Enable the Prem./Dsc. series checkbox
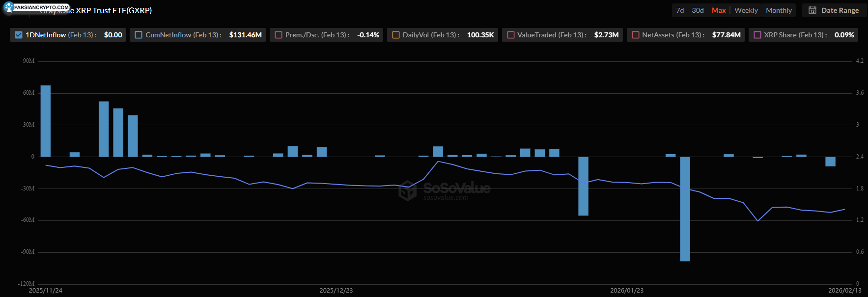Viewport: 868px width, 297px height. click(x=279, y=35)
